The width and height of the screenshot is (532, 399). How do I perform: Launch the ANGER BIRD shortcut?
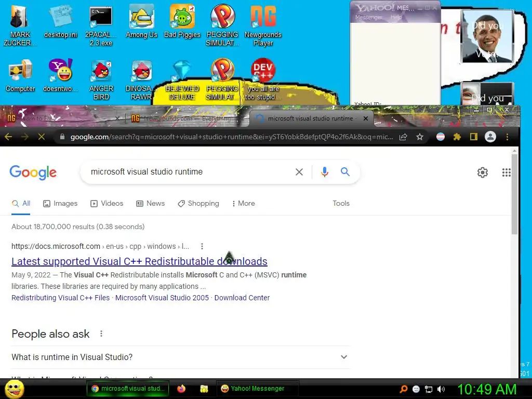[101, 79]
